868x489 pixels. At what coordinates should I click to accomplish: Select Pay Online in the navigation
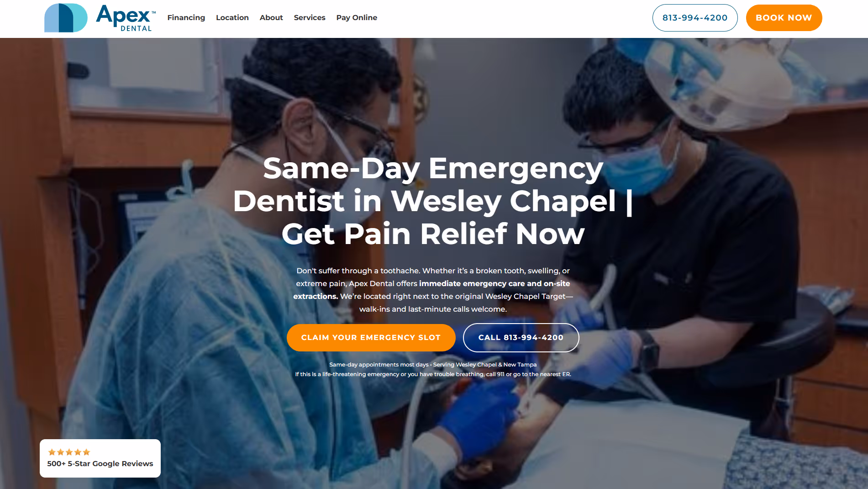pyautogui.click(x=357, y=17)
